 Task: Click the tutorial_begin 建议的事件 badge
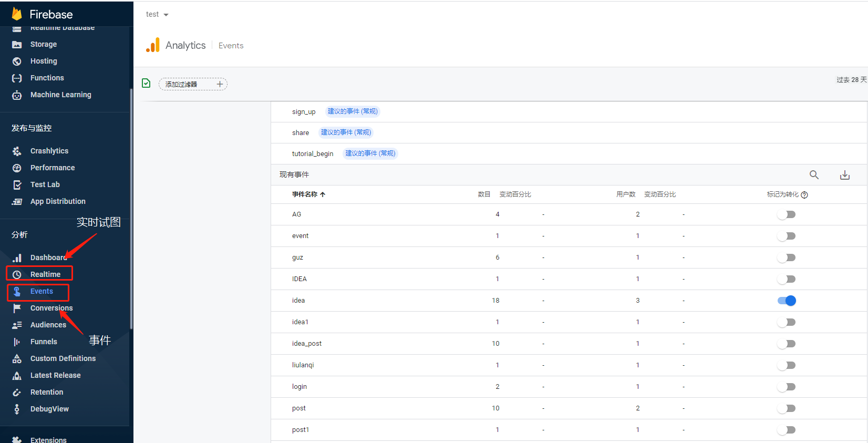[370, 153]
